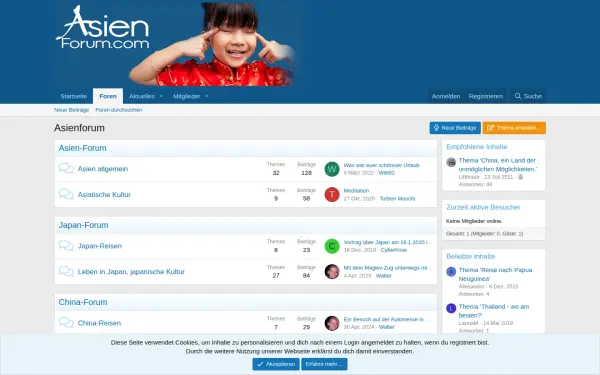This screenshot has width=600, height=375.
Task: Open the Mitglieder menu item
Action: 186,96
